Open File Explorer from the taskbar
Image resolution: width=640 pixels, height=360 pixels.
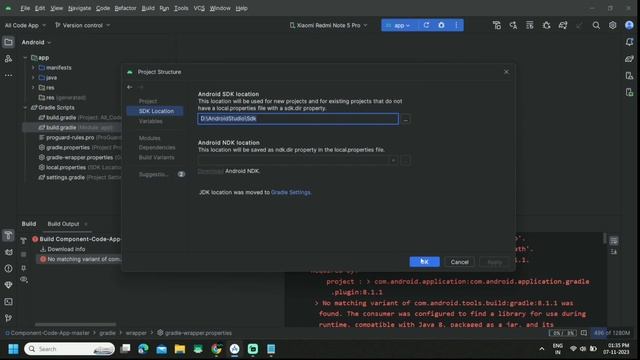tap(180, 349)
